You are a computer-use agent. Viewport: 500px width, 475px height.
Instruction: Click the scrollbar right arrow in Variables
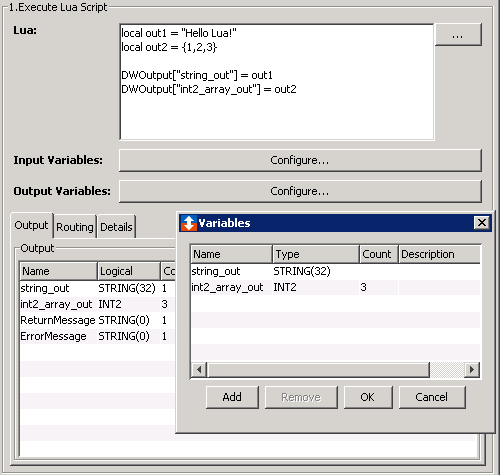(x=471, y=370)
